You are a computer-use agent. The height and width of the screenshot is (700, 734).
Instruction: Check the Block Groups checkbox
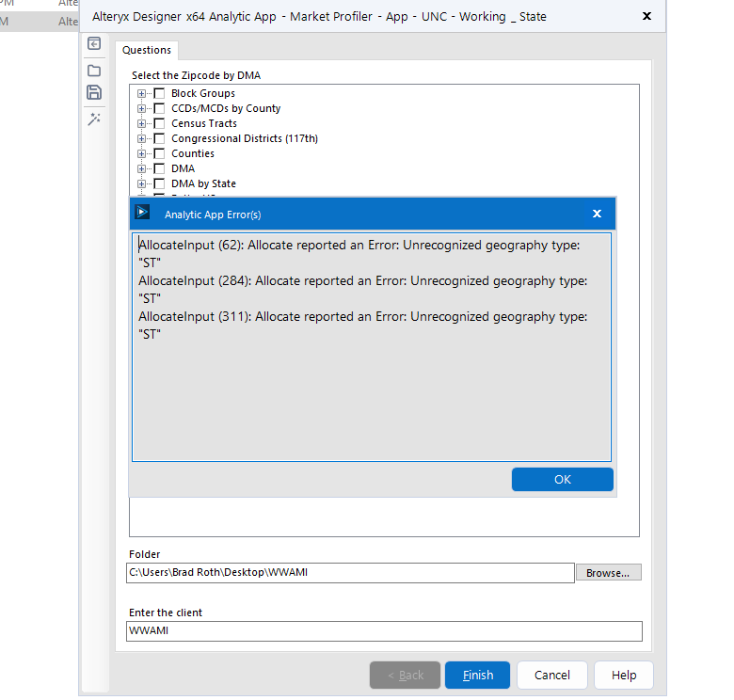point(159,93)
